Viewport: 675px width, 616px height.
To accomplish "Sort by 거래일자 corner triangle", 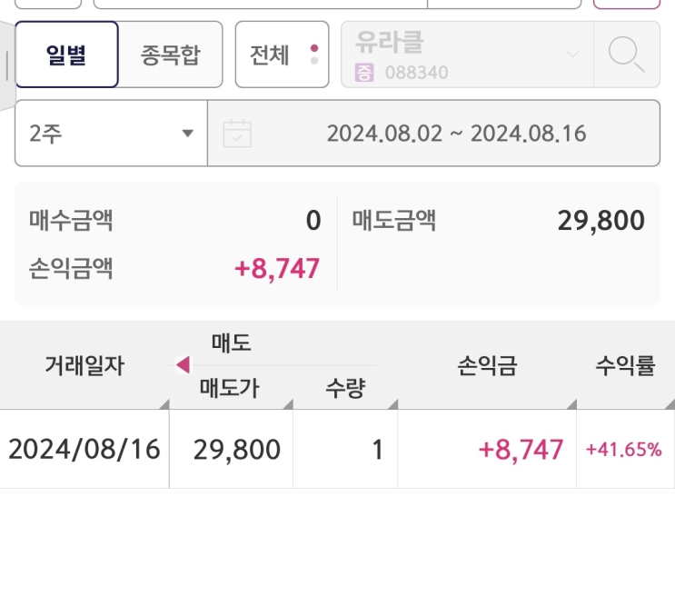I will [x=164, y=402].
